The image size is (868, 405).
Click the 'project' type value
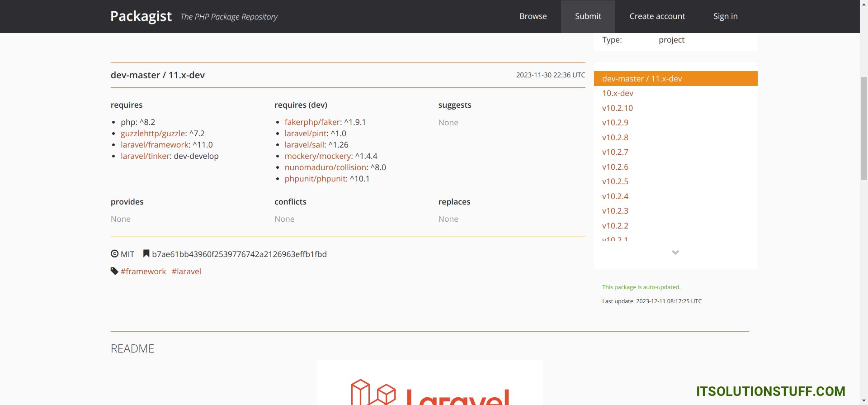671,40
